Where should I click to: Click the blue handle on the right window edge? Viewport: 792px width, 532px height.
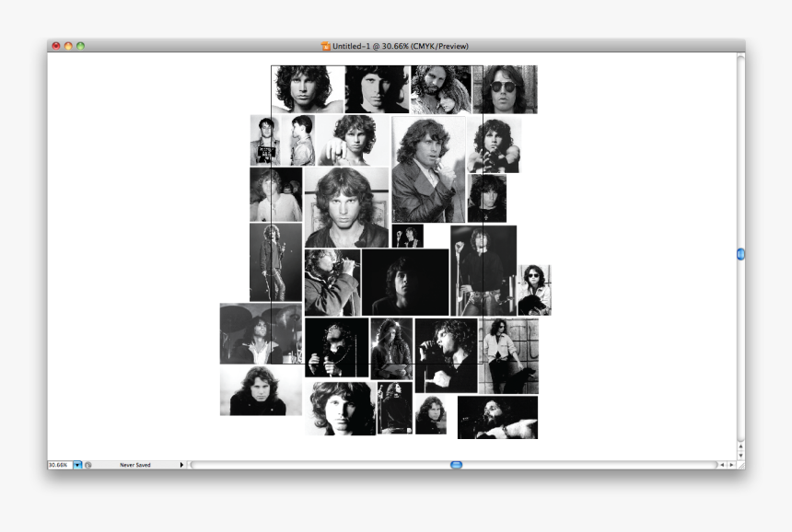click(740, 255)
